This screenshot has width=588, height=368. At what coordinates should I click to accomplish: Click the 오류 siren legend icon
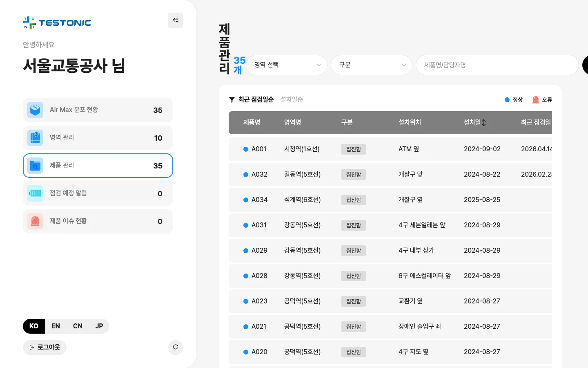pyautogui.click(x=536, y=100)
